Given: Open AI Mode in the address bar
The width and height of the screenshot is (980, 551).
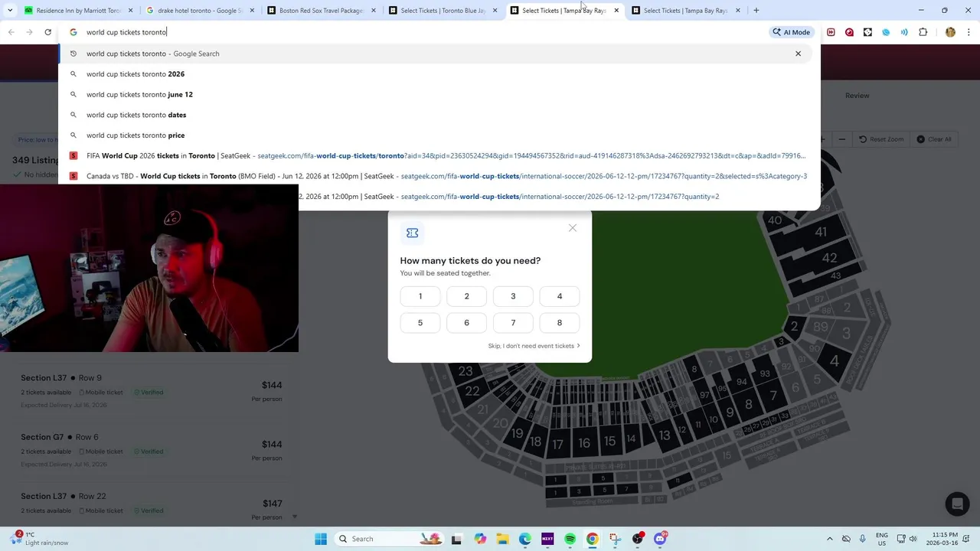Looking at the screenshot, I should tap(792, 32).
